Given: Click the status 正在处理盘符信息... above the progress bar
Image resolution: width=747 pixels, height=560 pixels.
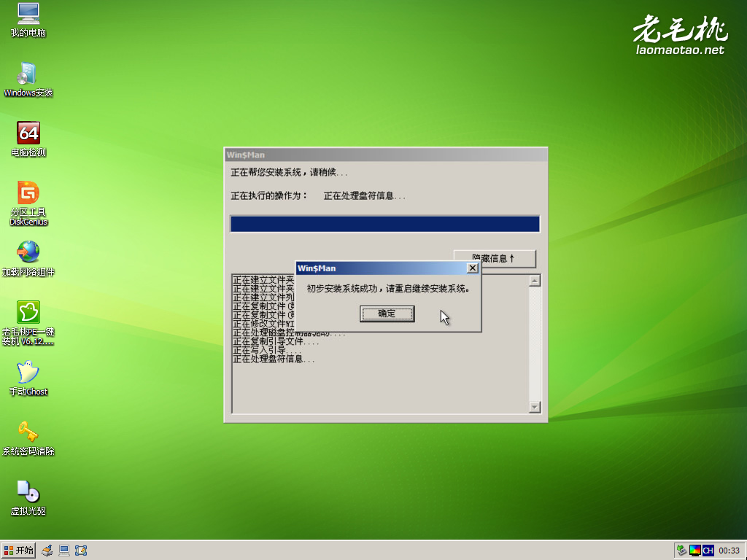Looking at the screenshot, I should pyautogui.click(x=365, y=195).
